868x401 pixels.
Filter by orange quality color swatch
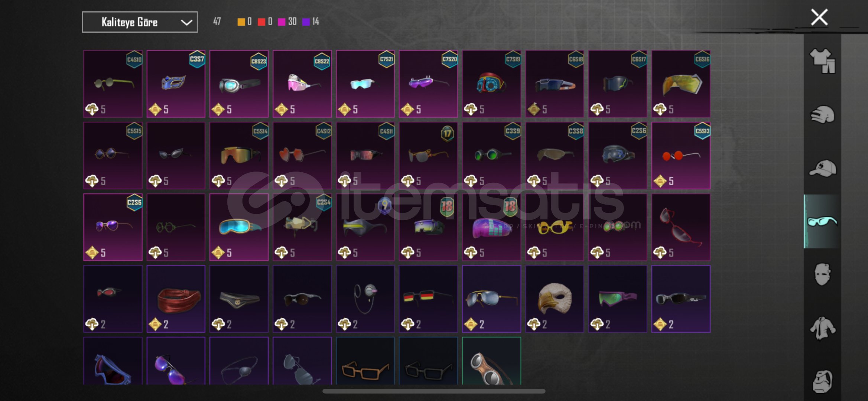241,22
